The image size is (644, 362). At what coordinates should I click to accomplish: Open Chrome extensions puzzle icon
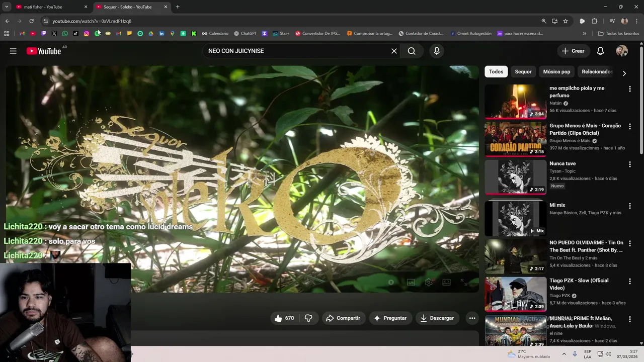tap(595, 21)
